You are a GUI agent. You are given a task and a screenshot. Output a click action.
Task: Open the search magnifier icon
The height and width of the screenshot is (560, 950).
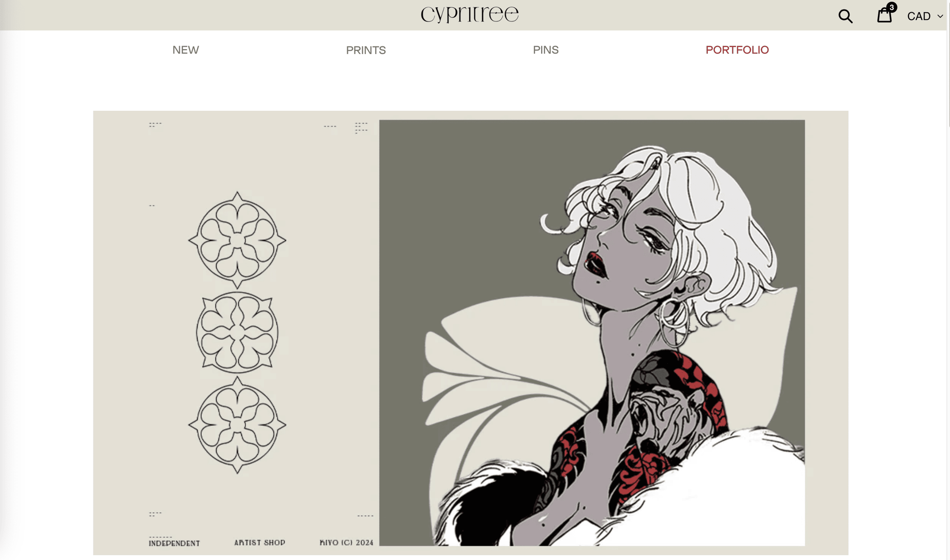tap(845, 16)
